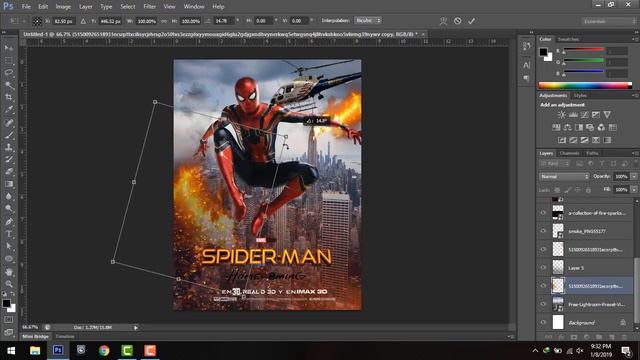The width and height of the screenshot is (640, 360).
Task: Select the Hand tool
Action: click(x=9, y=272)
